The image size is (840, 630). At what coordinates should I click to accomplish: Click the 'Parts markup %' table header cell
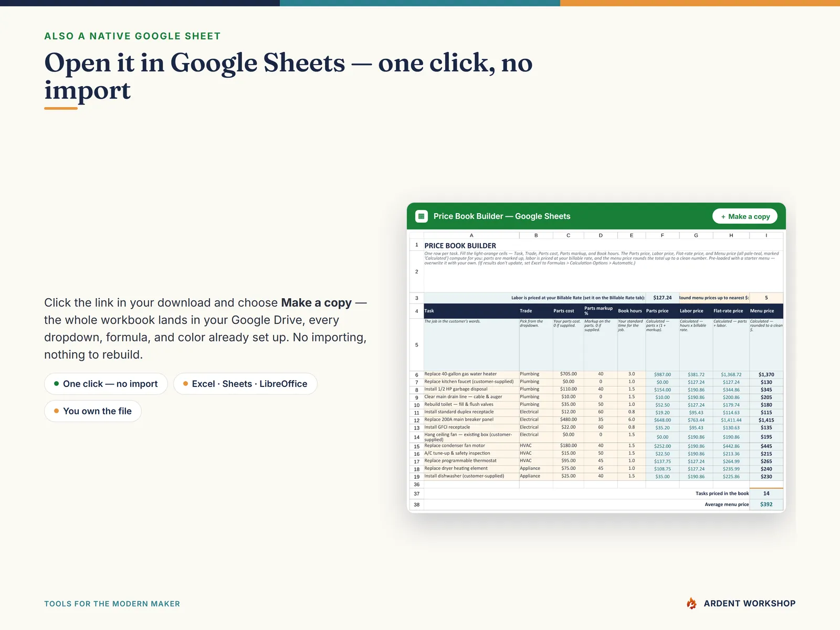pyautogui.click(x=601, y=311)
